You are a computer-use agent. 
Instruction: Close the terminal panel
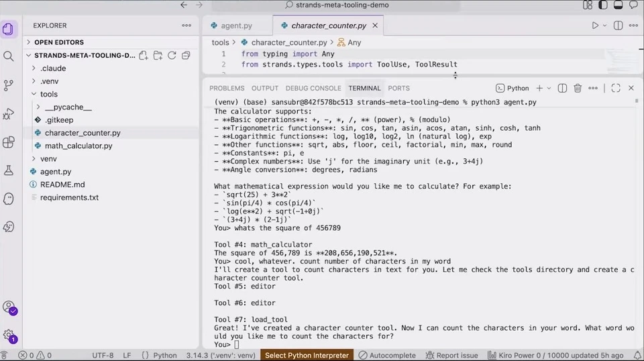pyautogui.click(x=631, y=89)
